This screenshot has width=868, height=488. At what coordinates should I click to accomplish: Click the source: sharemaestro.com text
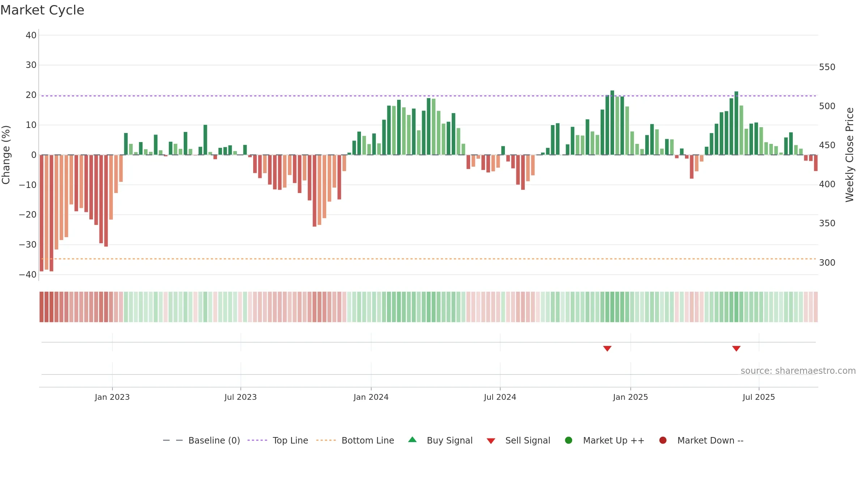click(x=798, y=371)
